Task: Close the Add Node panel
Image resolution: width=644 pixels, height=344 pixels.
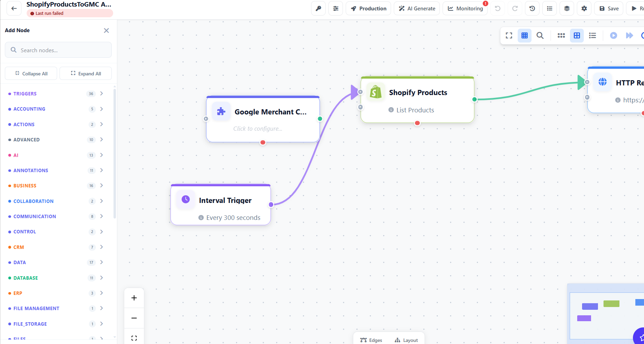Action: [x=106, y=30]
